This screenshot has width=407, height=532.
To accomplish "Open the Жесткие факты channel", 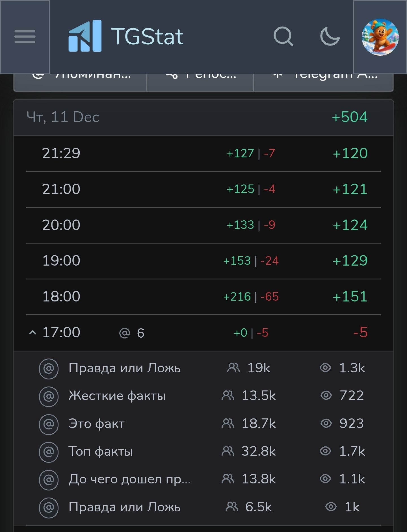I will point(117,396).
